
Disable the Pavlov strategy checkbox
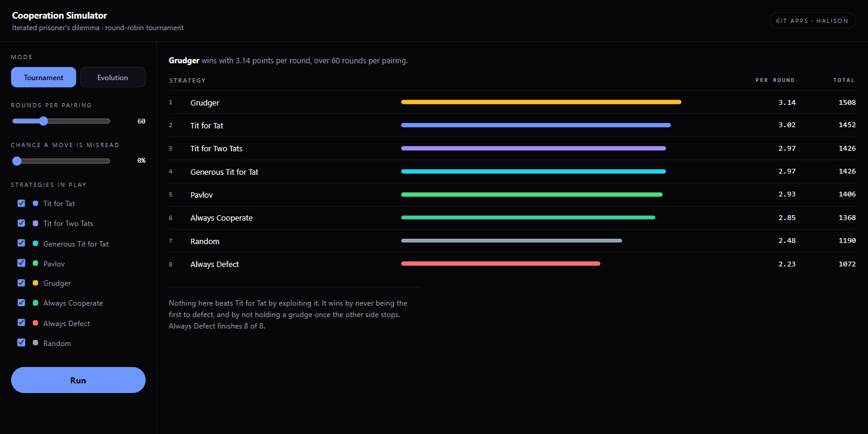coord(22,263)
